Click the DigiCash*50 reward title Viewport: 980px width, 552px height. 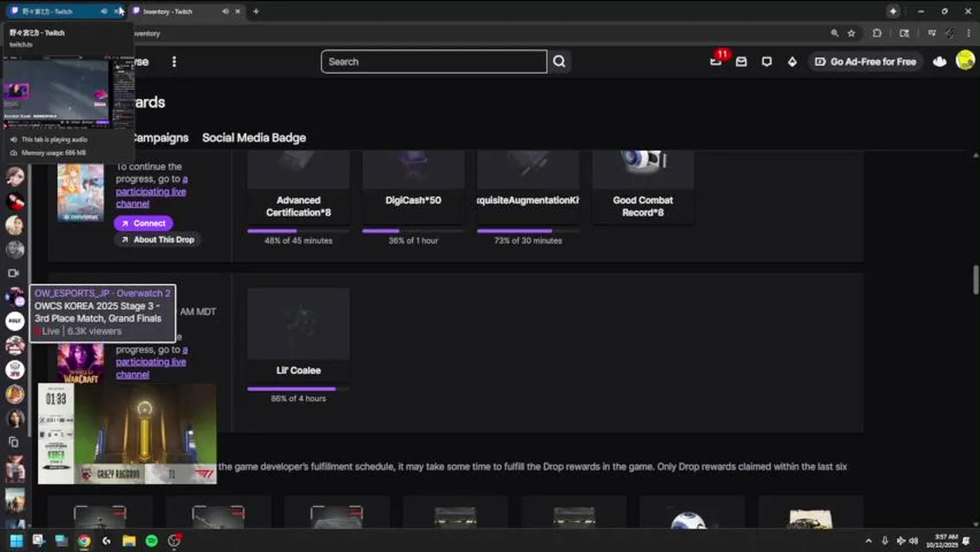pyautogui.click(x=413, y=200)
